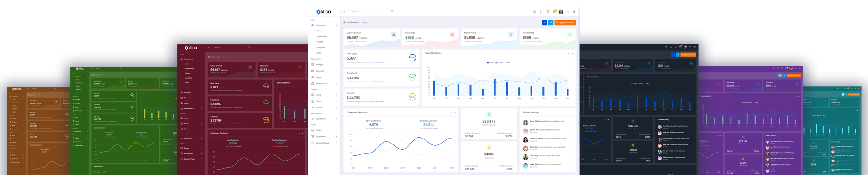This screenshot has height=175, width=868.
Task: Select CRM submenu in white sidebar
Action: click(319, 53)
